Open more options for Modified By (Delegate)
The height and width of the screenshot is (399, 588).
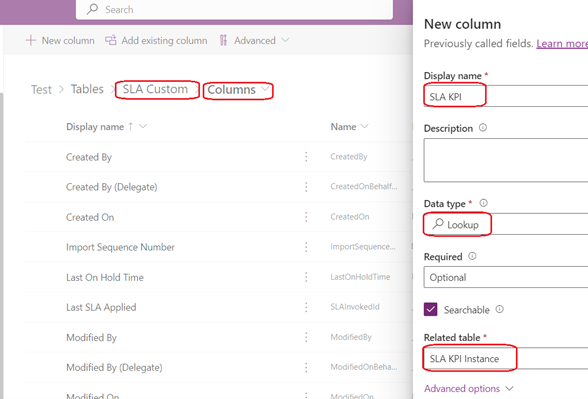pyautogui.click(x=306, y=367)
